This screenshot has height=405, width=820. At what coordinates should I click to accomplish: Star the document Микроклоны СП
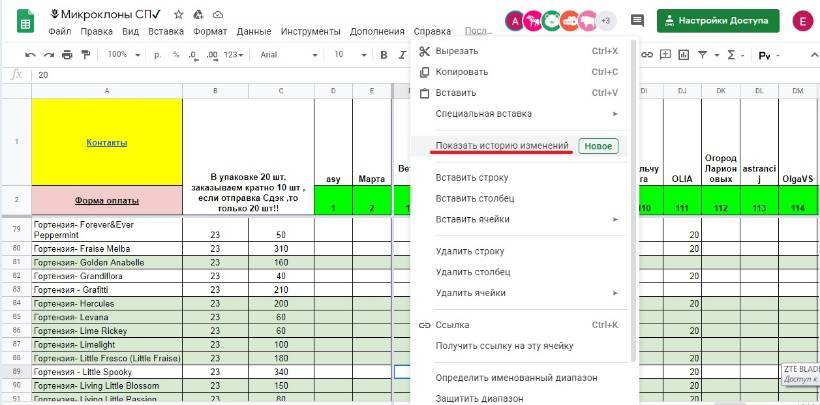pyautogui.click(x=178, y=15)
